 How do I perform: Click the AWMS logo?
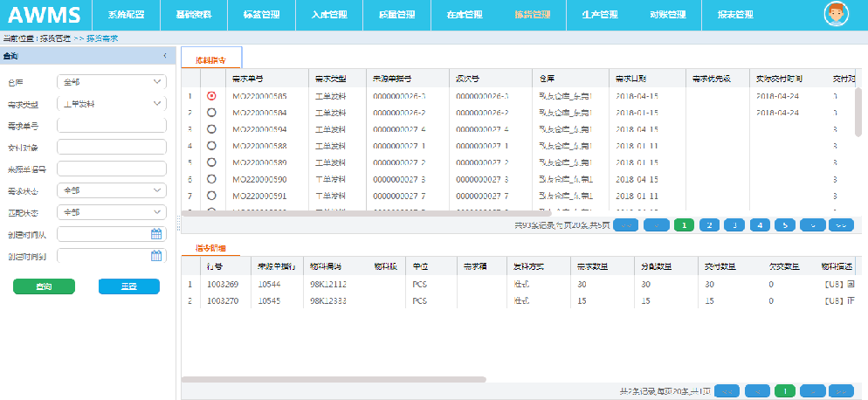[x=45, y=15]
